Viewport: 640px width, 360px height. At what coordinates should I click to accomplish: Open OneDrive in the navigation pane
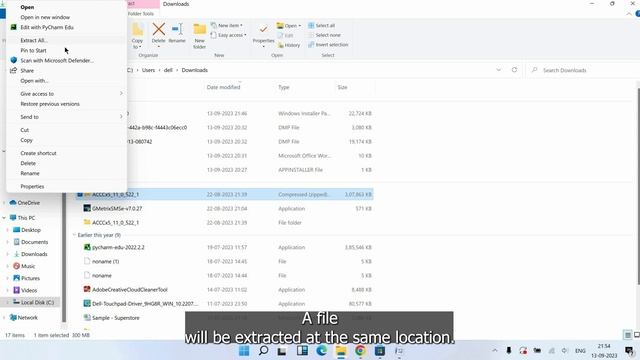pyautogui.click(x=25, y=202)
